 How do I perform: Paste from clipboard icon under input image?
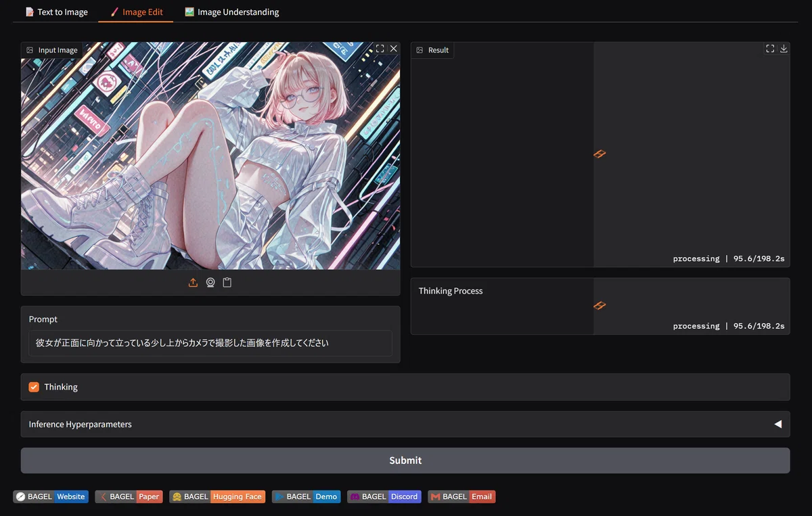[x=227, y=283]
